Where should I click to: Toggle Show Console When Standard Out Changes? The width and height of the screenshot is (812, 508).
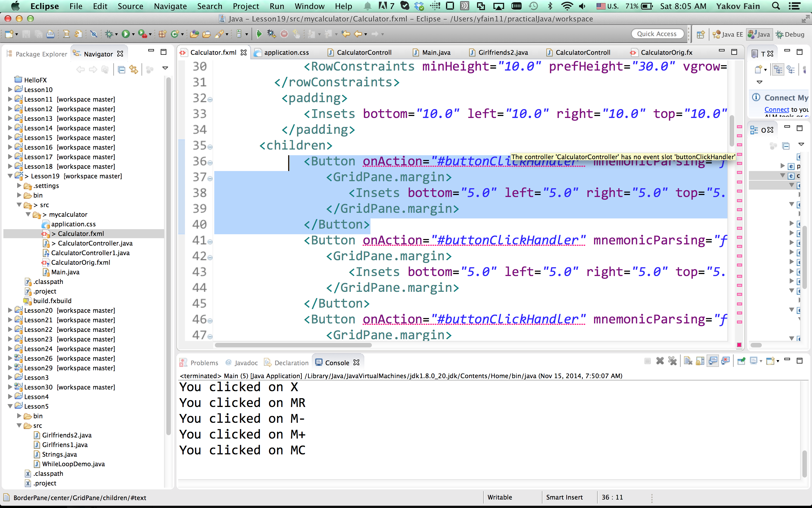pos(713,361)
